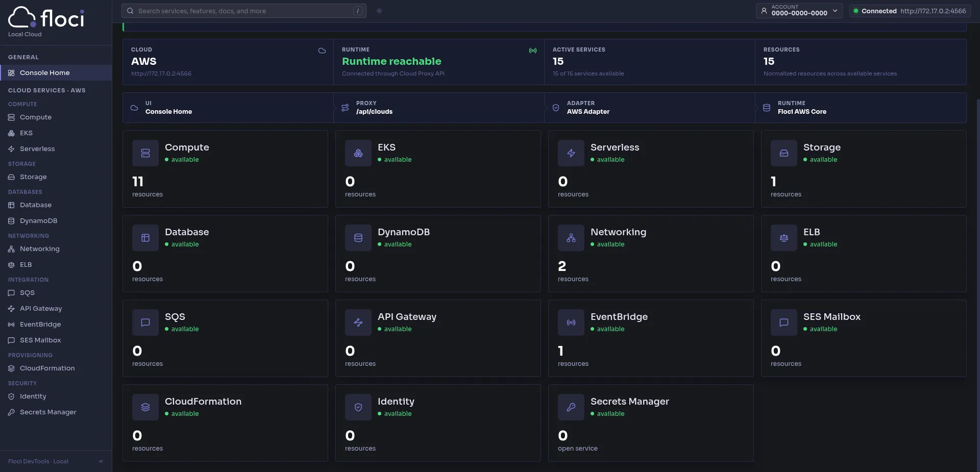The height and width of the screenshot is (472, 980).
Task: Click the Compute card server icon
Action: 145,153
